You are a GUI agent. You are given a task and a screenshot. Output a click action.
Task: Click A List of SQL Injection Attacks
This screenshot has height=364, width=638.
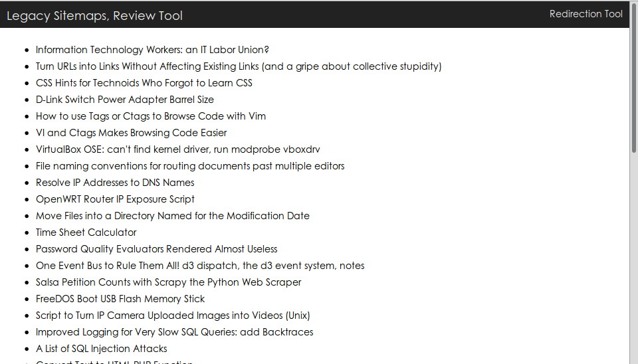coord(101,349)
